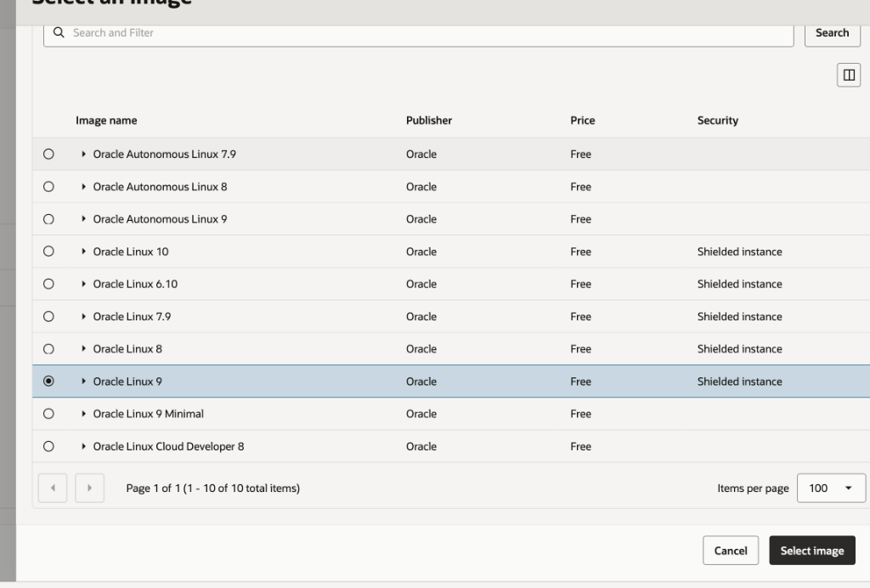Open the Items per page dropdown
This screenshot has height=588, width=870.
(831, 489)
